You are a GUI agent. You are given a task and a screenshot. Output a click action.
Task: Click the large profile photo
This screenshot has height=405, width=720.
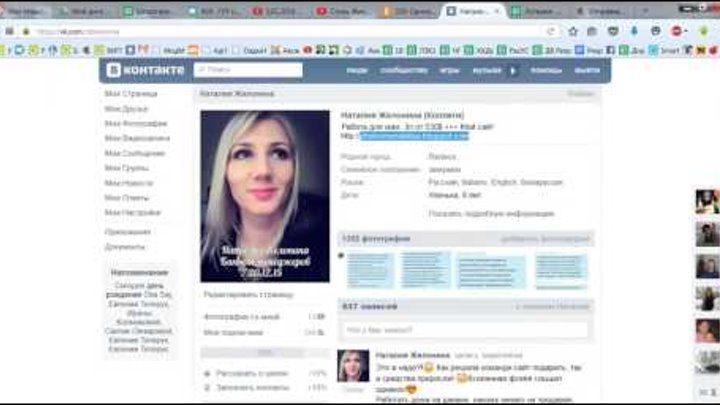pyautogui.click(x=264, y=195)
